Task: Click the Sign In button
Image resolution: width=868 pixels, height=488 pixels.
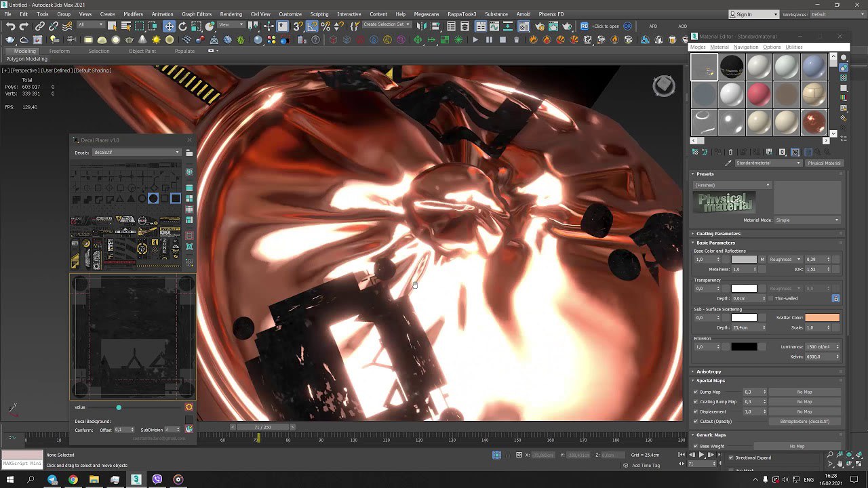Action: tap(753, 14)
